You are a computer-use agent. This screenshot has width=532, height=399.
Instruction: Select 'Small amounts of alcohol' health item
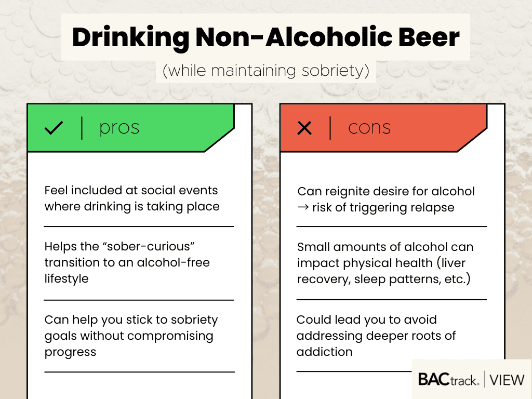(x=384, y=263)
